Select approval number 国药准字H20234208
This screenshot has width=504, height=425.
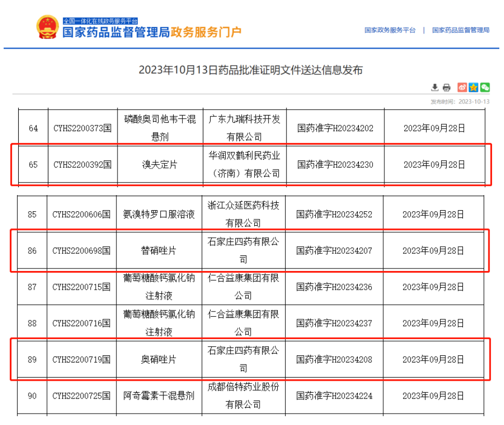tap(334, 359)
